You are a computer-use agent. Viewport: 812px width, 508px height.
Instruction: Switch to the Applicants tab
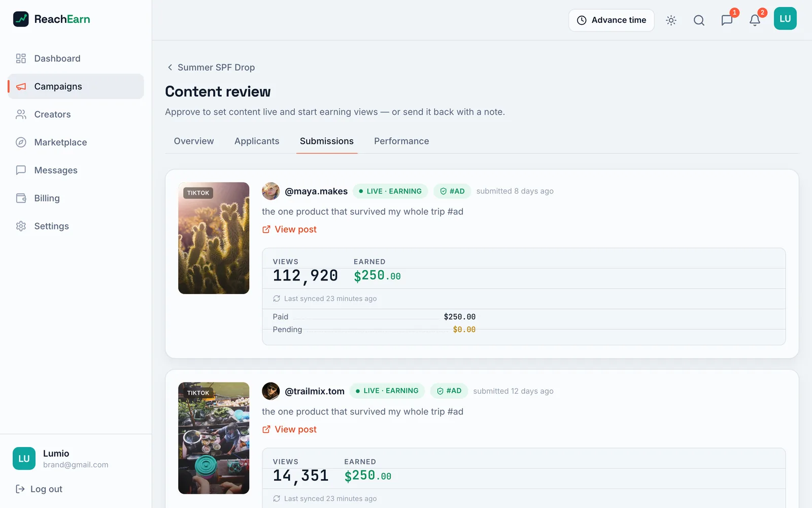257,141
